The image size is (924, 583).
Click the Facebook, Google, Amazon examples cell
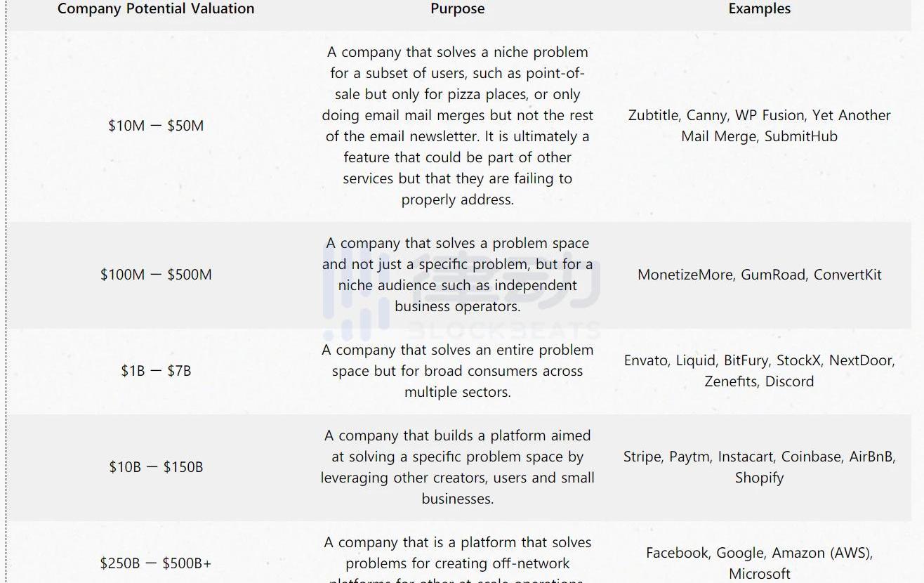point(759,563)
